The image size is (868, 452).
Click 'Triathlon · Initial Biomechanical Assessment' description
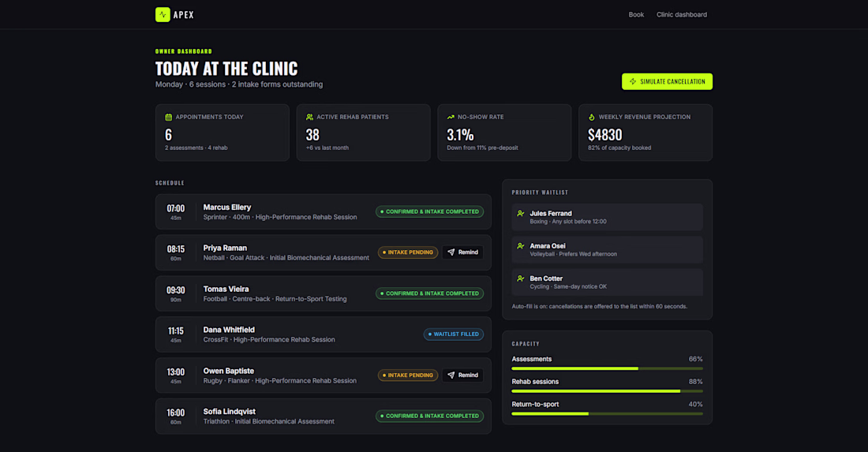pyautogui.click(x=268, y=421)
